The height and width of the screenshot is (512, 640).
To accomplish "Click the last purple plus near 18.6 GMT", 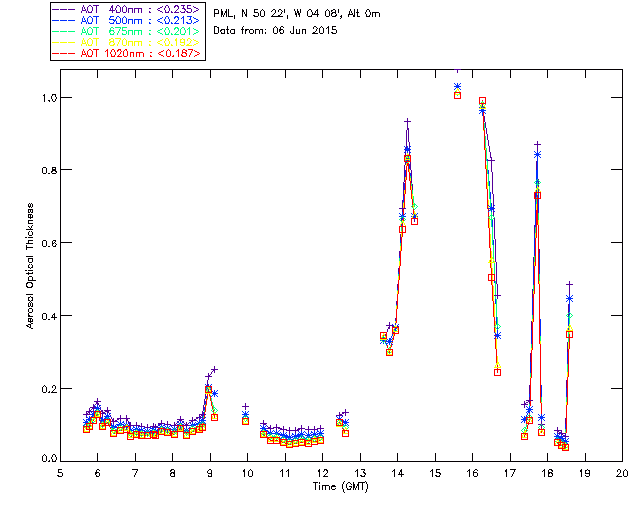I will click(x=570, y=285).
